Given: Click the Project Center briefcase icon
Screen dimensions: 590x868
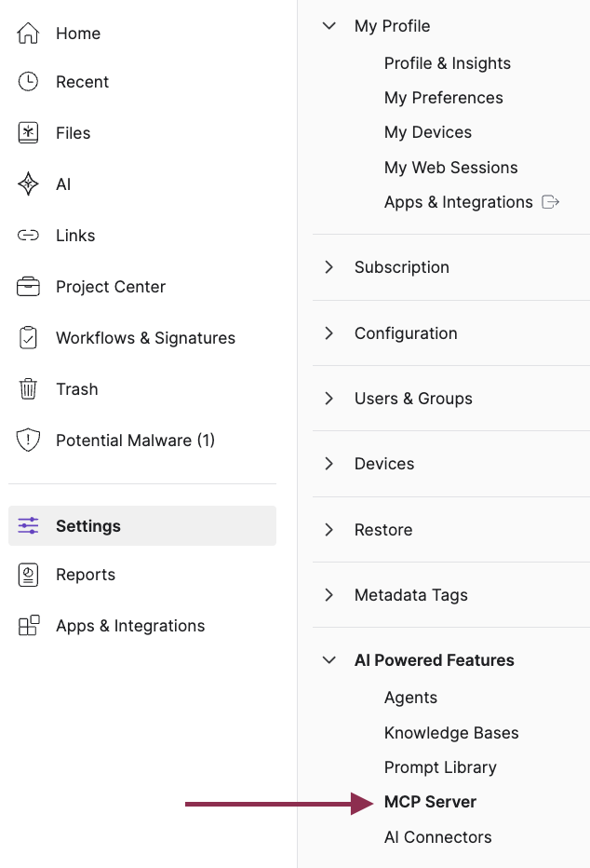Looking at the screenshot, I should (x=28, y=287).
